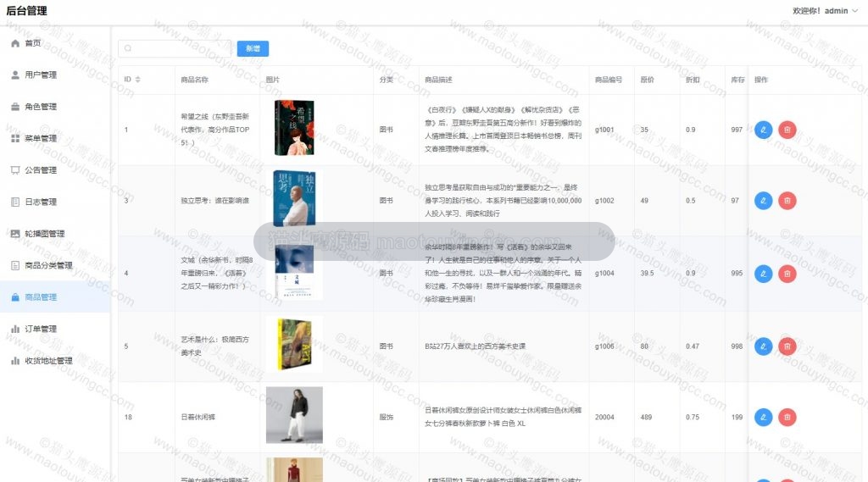This screenshot has width=868, height=482.
Task: Click the picture icon beside 轮播图管理
Action: coord(15,234)
